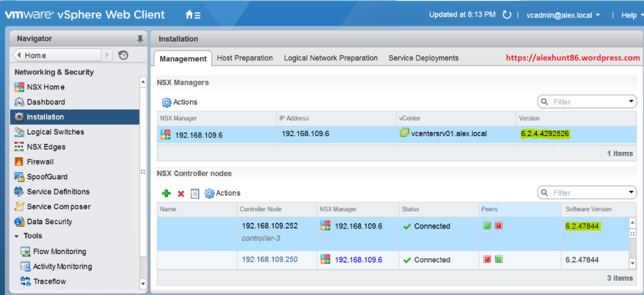Click the Dashboard icon
This screenshot has width=644, height=295.
pyautogui.click(x=19, y=102)
